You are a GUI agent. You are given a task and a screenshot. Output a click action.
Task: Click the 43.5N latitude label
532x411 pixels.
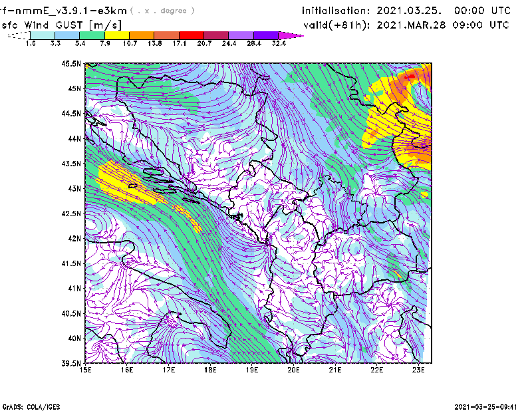(x=71, y=164)
